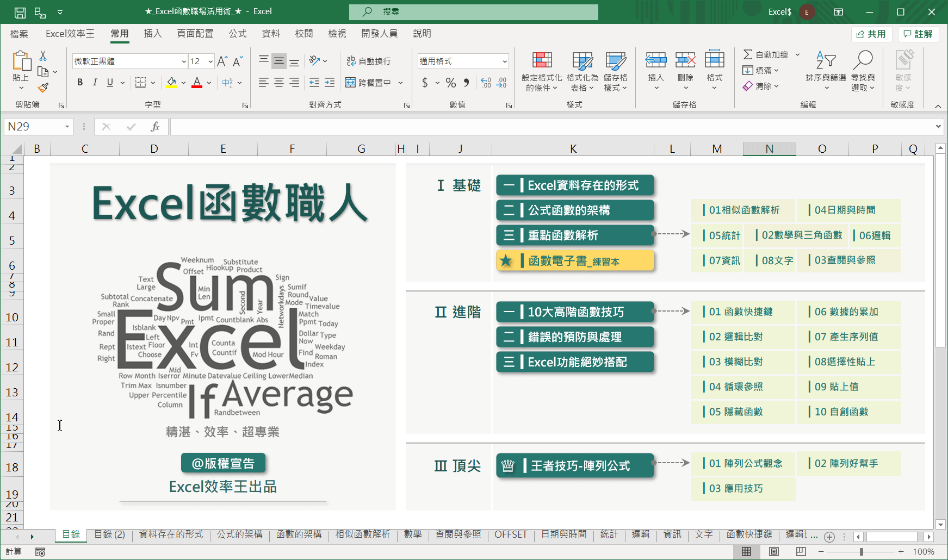The width and height of the screenshot is (948, 560).
Task: Click the Percent Style icon
Action: point(450,83)
